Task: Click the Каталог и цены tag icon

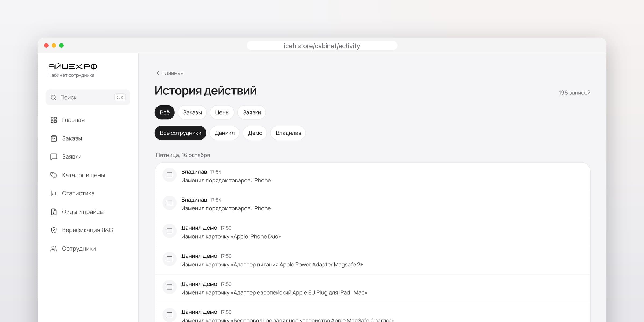Action: tap(54, 175)
